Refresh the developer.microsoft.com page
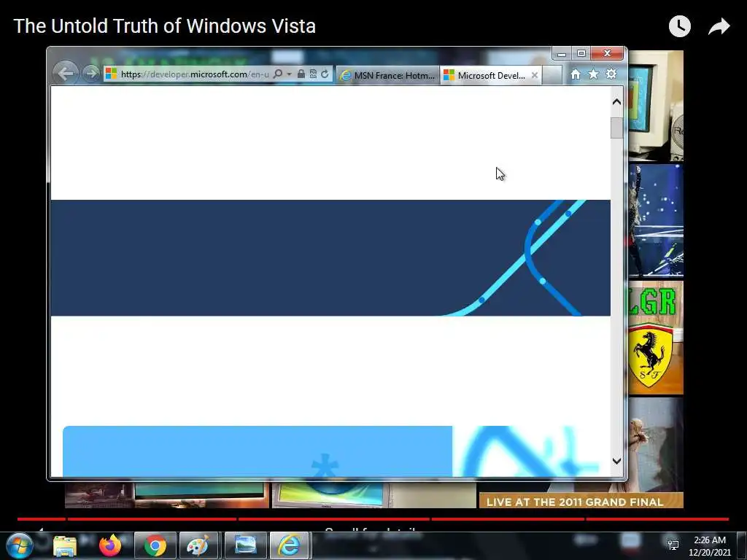This screenshot has width=747, height=560. coord(325,74)
